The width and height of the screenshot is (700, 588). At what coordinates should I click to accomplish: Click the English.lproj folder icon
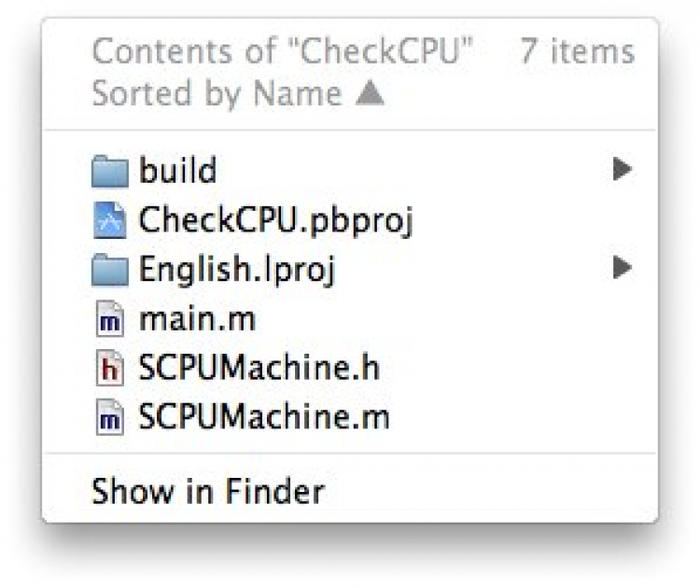(110, 271)
